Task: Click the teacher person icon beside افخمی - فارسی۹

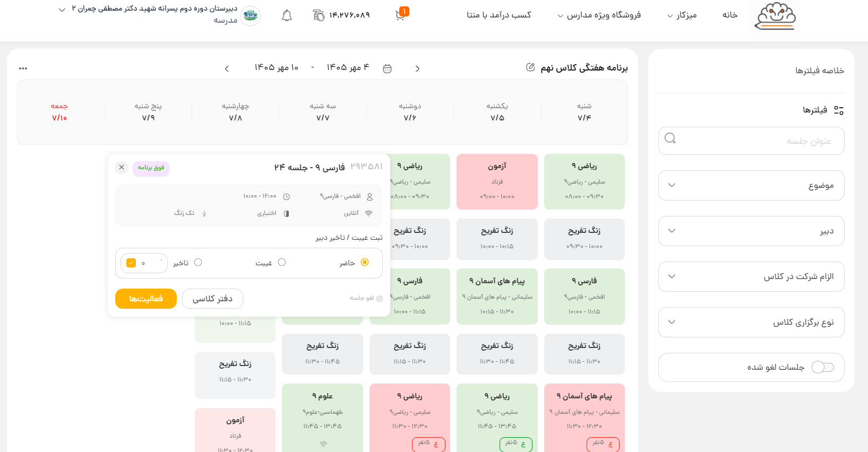Action: click(370, 197)
